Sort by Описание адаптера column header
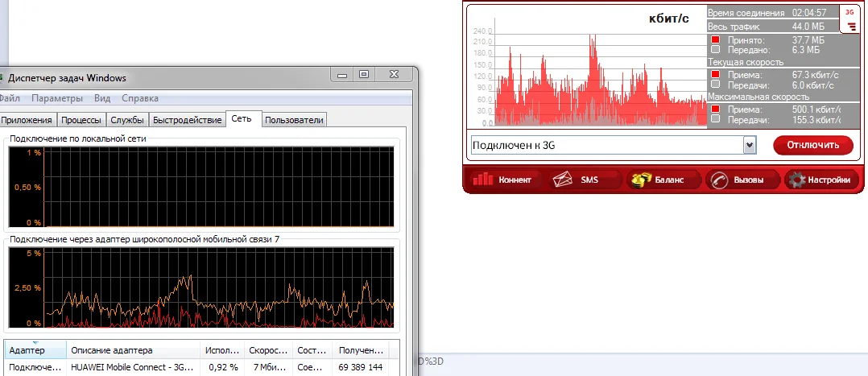 tap(133, 350)
